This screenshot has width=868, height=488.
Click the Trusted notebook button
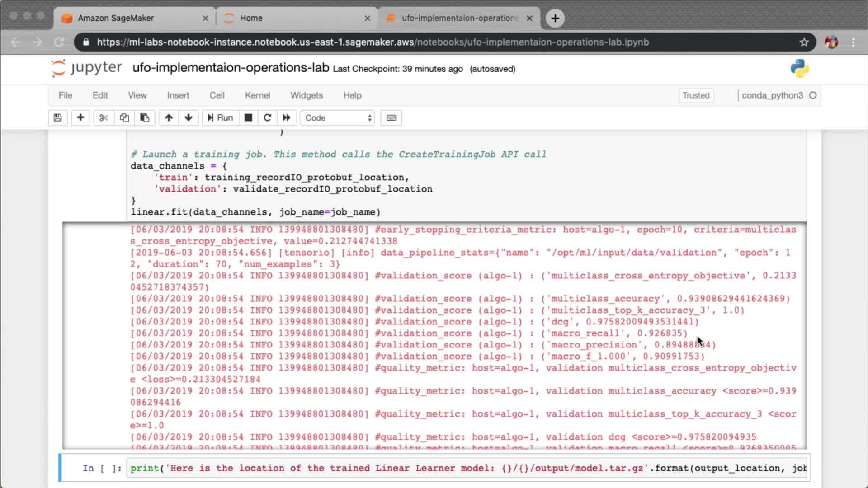point(696,95)
